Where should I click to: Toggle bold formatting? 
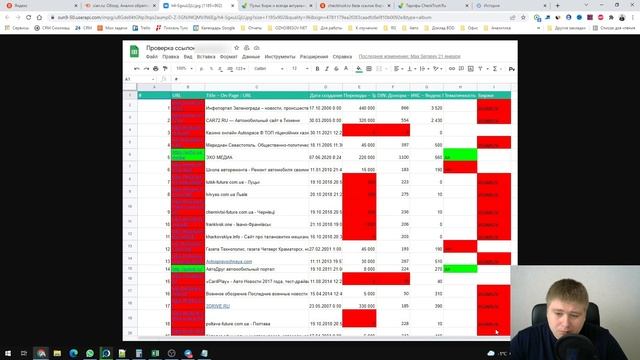click(x=317, y=69)
